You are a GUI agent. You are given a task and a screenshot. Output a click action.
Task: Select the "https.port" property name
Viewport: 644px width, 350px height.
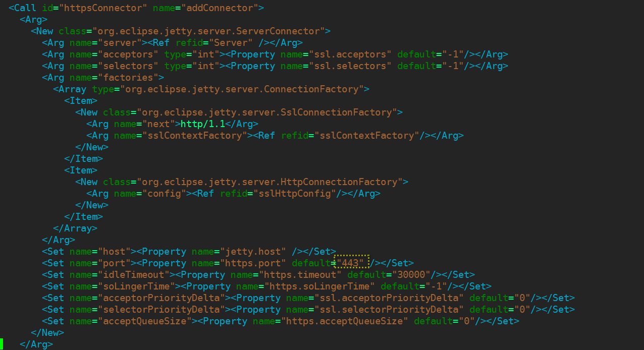click(253, 263)
